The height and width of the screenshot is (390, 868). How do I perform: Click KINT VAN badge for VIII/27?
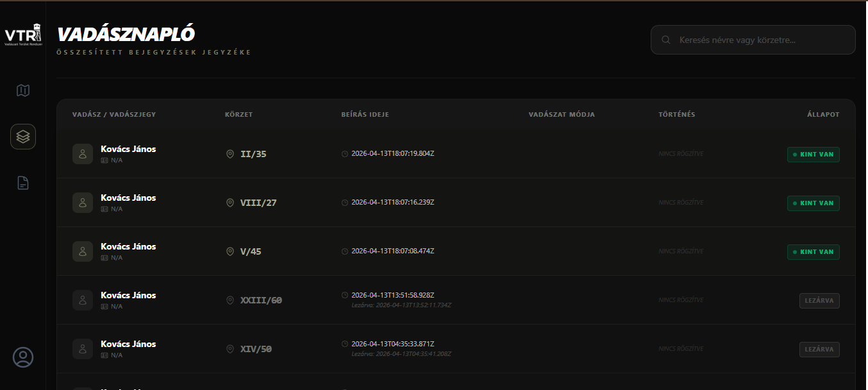click(813, 203)
